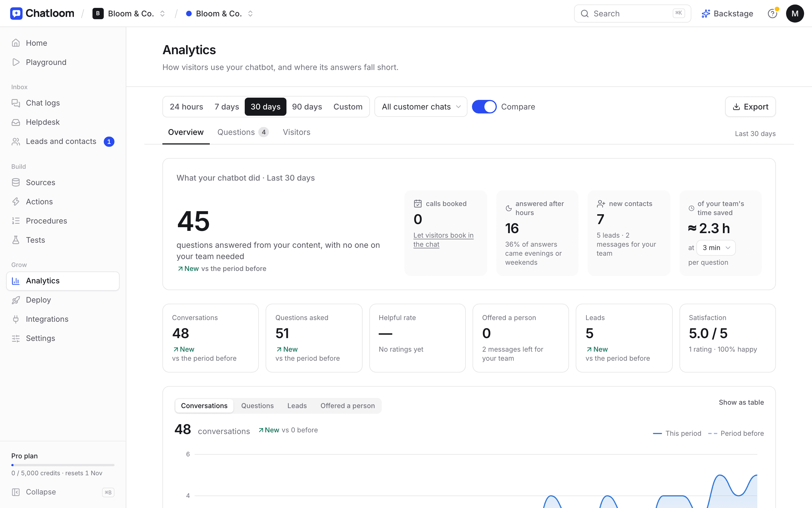Image resolution: width=812 pixels, height=508 pixels.
Task: Click the Playground play icon
Action: (x=16, y=62)
